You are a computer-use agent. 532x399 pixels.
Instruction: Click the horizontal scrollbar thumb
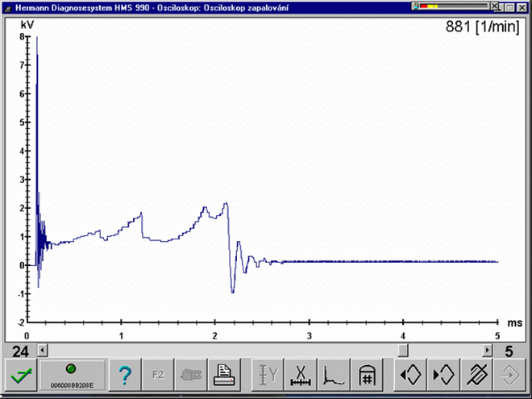[403, 350]
